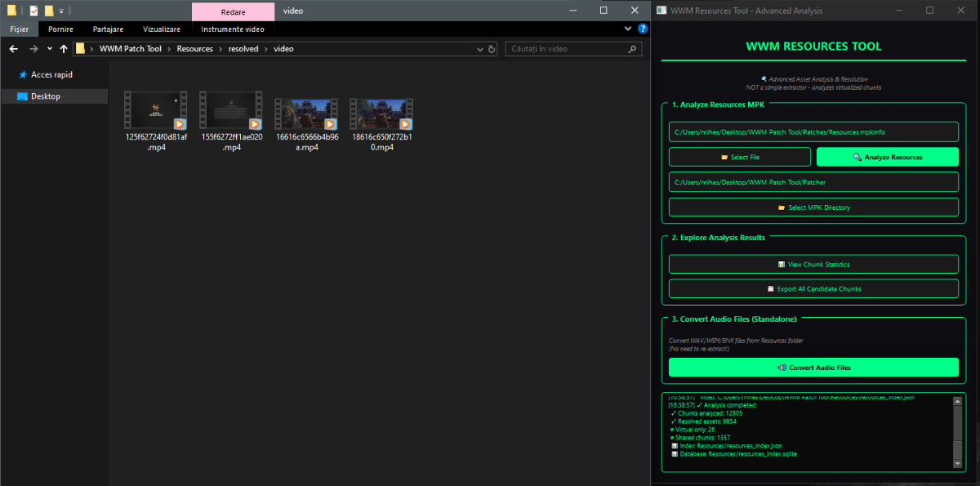This screenshot has height=486, width=980.
Task: Expand the ribbon with the chevron
Action: [x=628, y=29]
